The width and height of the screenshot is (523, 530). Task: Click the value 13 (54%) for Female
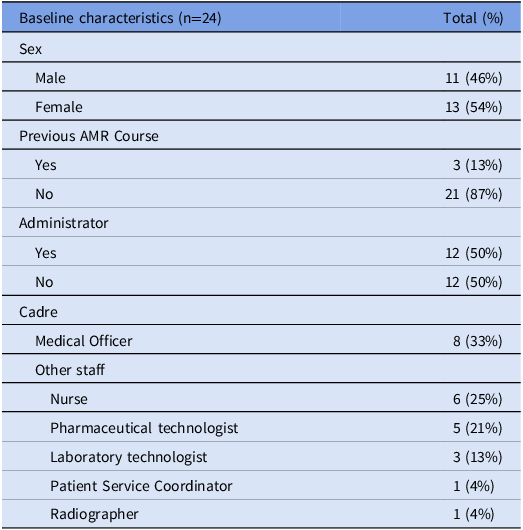tap(474, 107)
